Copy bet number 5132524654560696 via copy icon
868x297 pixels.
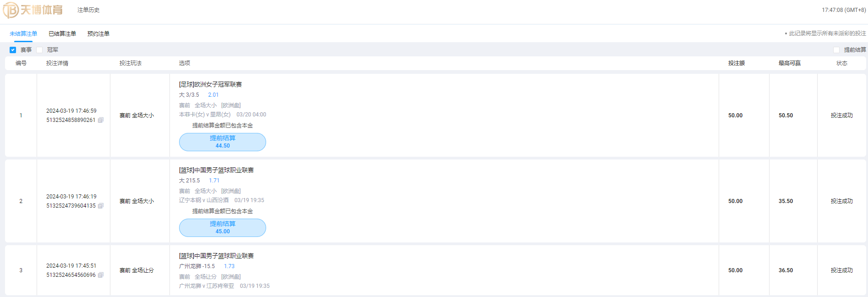click(101, 275)
